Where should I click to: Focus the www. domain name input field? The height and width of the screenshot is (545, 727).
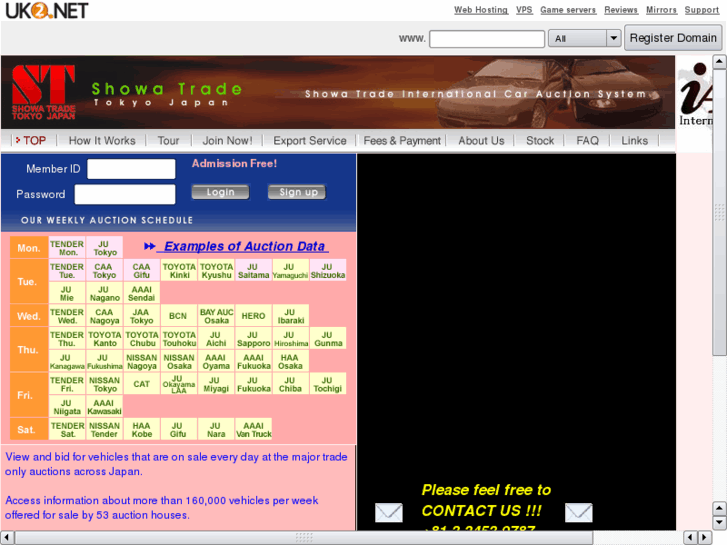coord(487,38)
